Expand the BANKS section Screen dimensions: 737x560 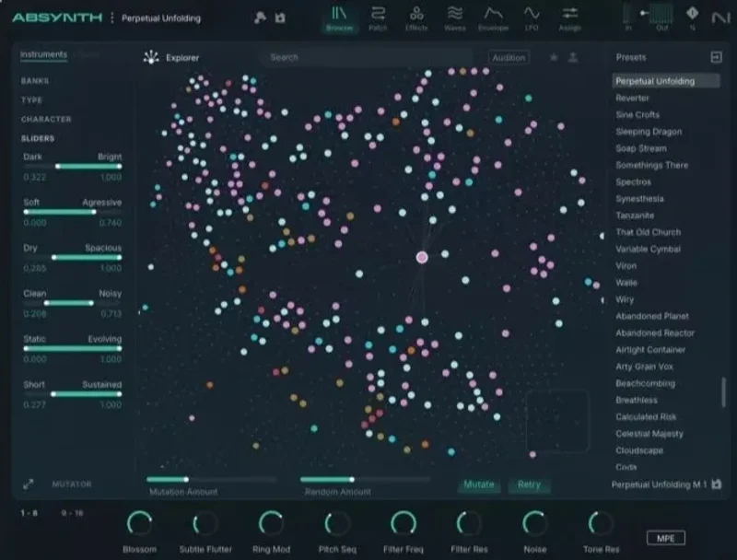pyautogui.click(x=35, y=81)
